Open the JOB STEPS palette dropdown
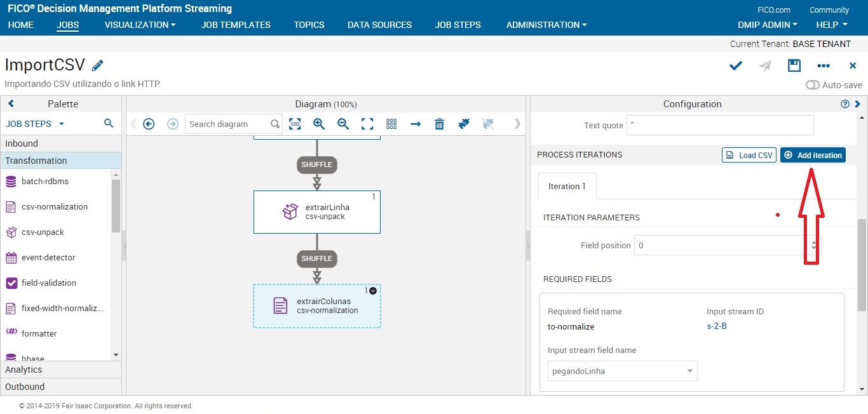This screenshot has width=868, height=414. 35,124
